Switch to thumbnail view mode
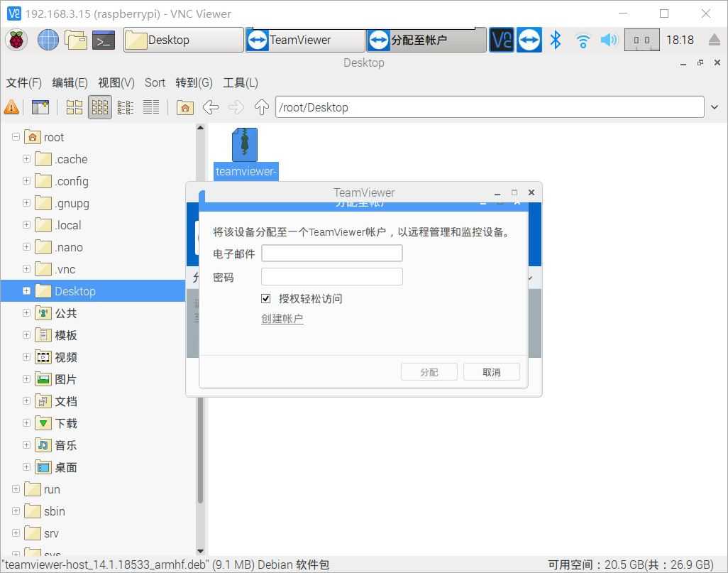Image resolution: width=728 pixels, height=573 pixels. [x=100, y=107]
